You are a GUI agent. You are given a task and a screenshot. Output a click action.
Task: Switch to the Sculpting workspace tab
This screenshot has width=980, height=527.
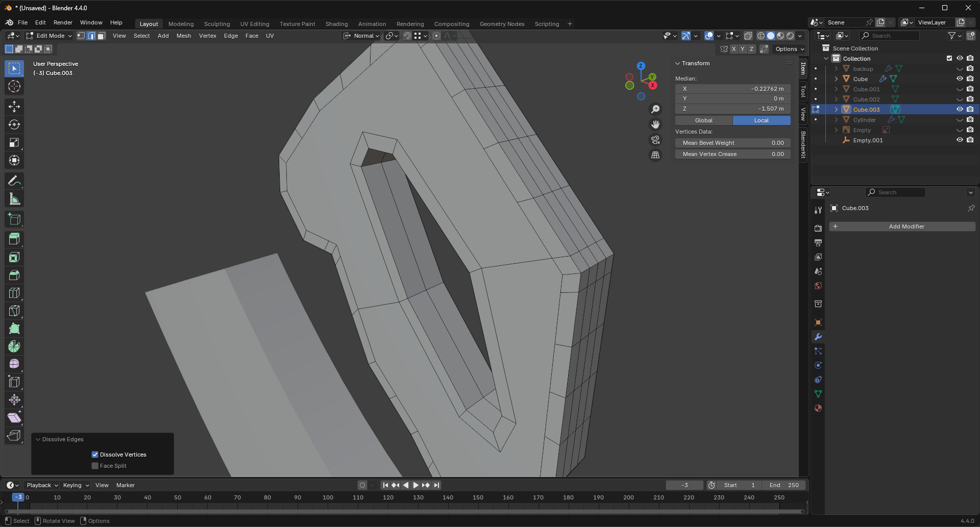pyautogui.click(x=217, y=24)
